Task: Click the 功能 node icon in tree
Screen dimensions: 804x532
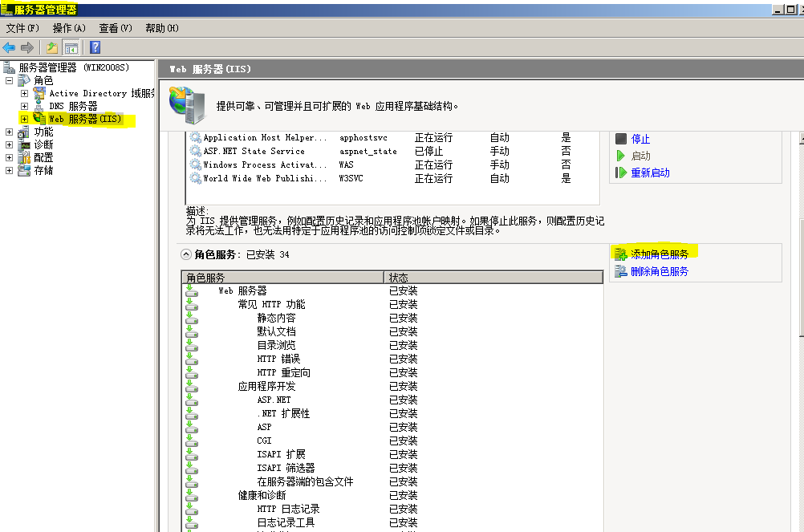Action: point(23,132)
